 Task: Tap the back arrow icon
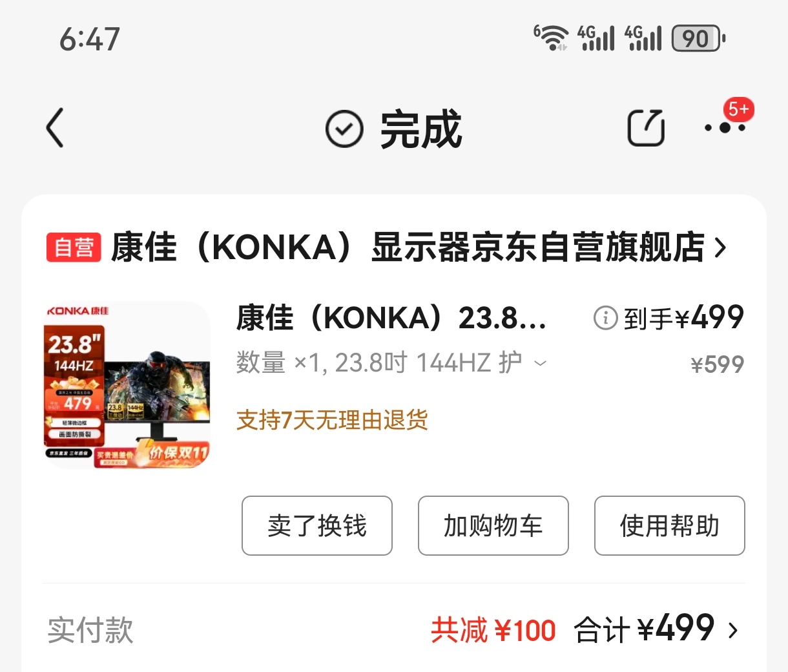click(x=56, y=128)
